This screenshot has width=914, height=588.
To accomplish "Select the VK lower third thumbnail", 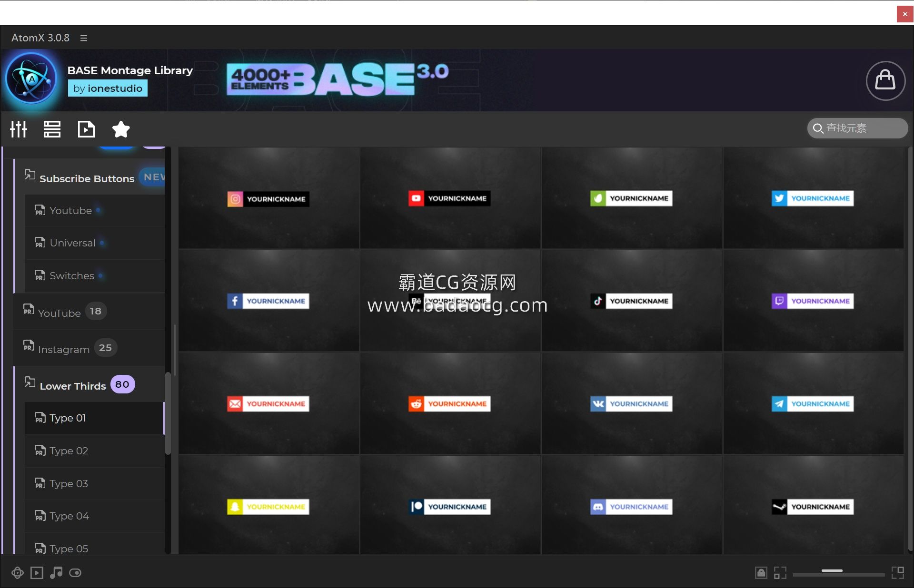I will click(x=632, y=403).
